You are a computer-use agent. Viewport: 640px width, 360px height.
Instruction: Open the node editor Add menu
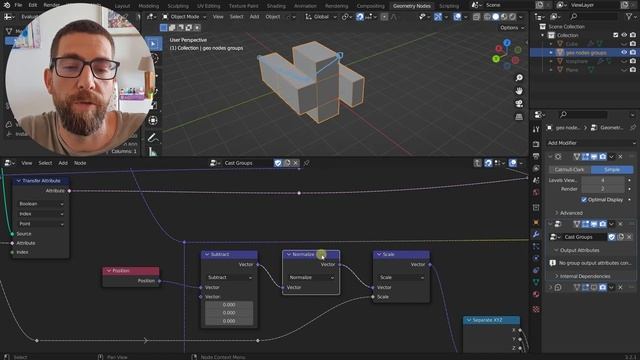coord(63,163)
